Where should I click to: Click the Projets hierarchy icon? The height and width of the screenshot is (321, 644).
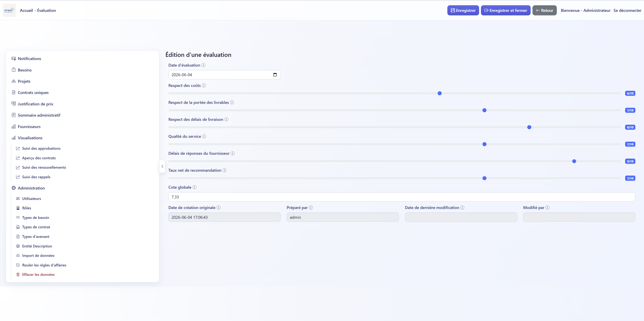pyautogui.click(x=14, y=81)
